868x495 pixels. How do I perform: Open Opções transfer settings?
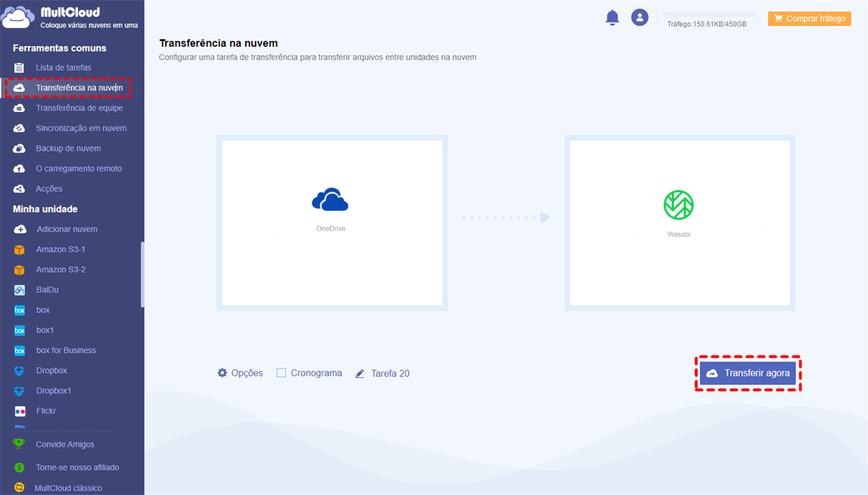(247, 373)
